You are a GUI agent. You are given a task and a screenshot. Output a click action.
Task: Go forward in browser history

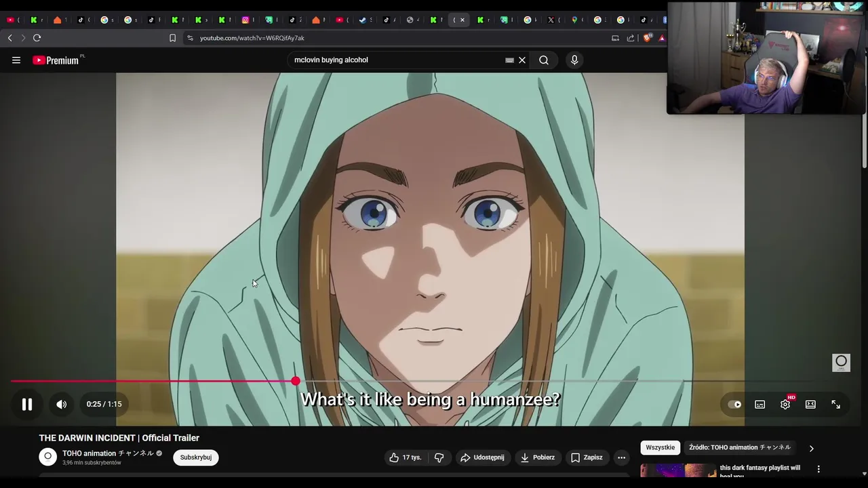23,38
